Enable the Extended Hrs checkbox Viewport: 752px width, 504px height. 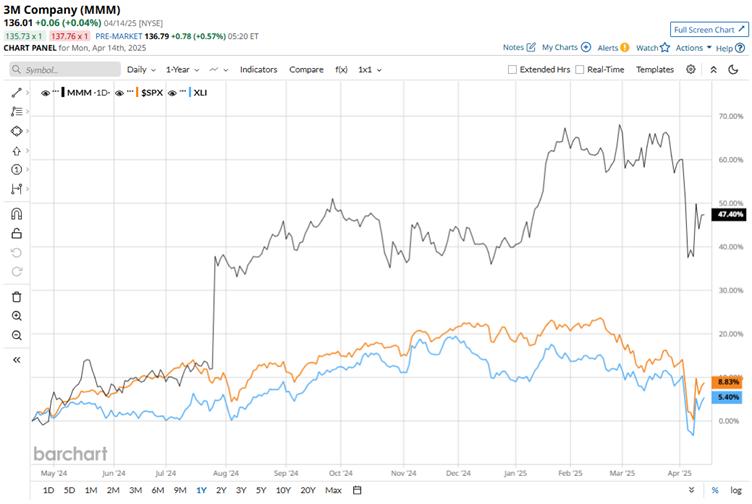click(x=512, y=70)
